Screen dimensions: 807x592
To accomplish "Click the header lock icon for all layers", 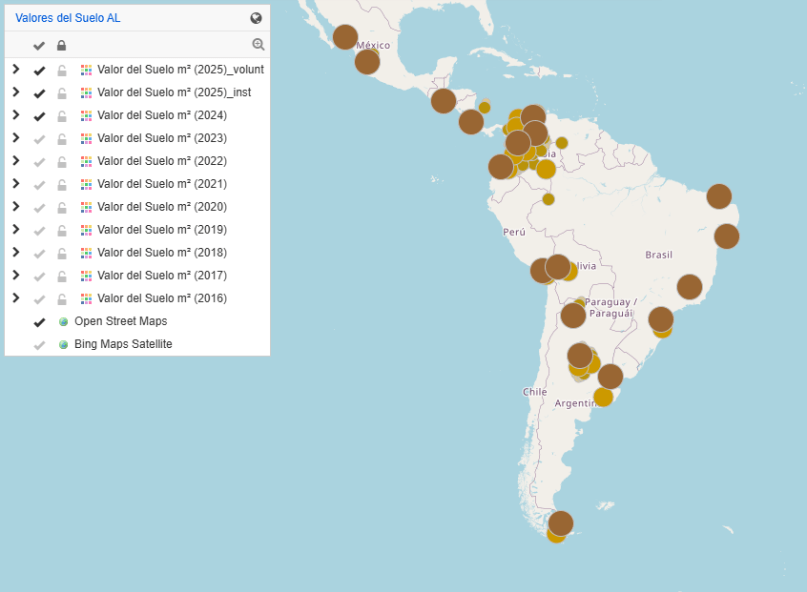I will [x=61, y=46].
